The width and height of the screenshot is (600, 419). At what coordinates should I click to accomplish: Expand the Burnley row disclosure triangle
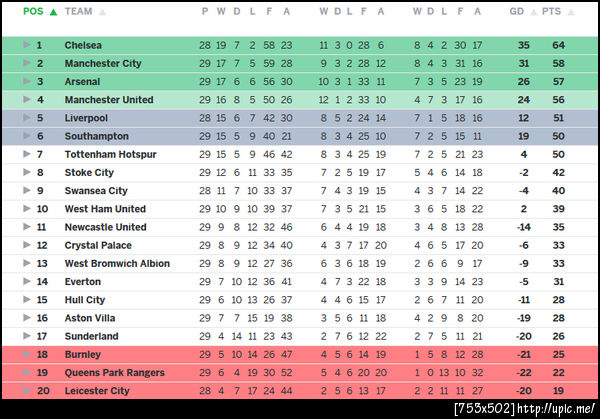(x=28, y=354)
